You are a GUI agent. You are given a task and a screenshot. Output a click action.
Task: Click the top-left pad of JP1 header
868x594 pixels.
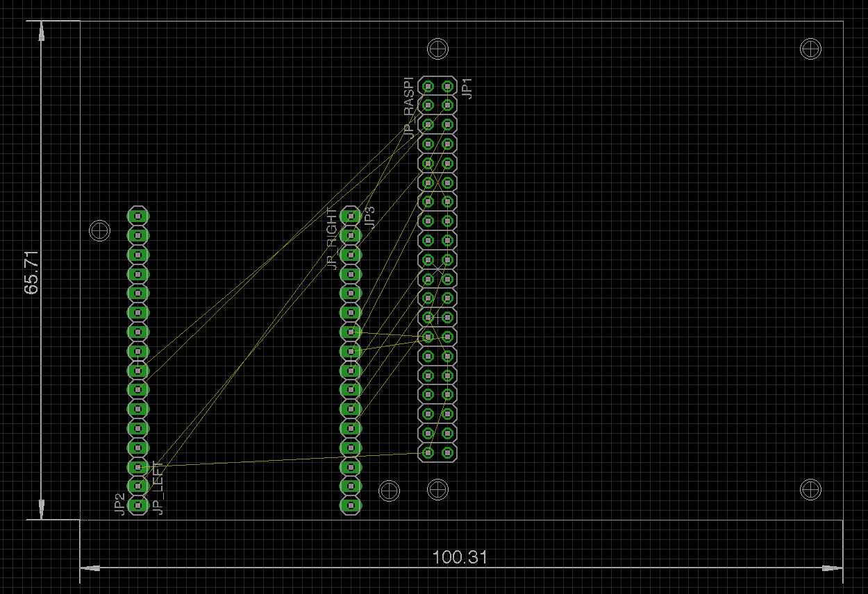click(x=428, y=86)
